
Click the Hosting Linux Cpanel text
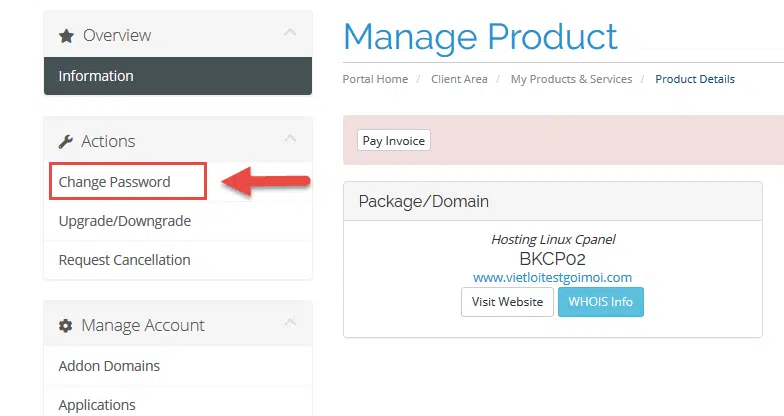tap(552, 240)
